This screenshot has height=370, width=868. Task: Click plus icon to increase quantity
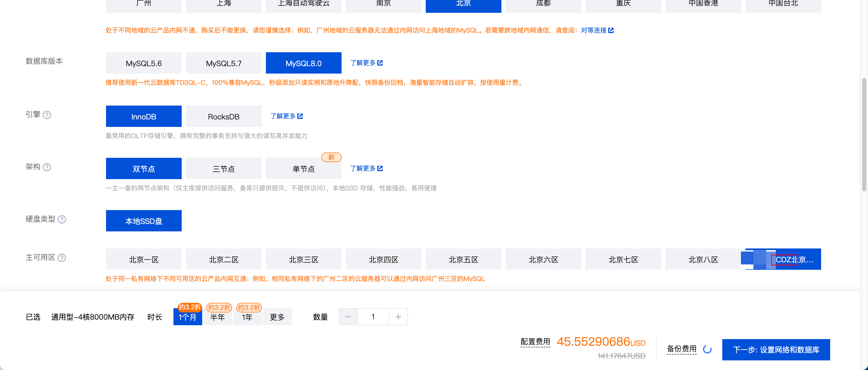point(398,317)
